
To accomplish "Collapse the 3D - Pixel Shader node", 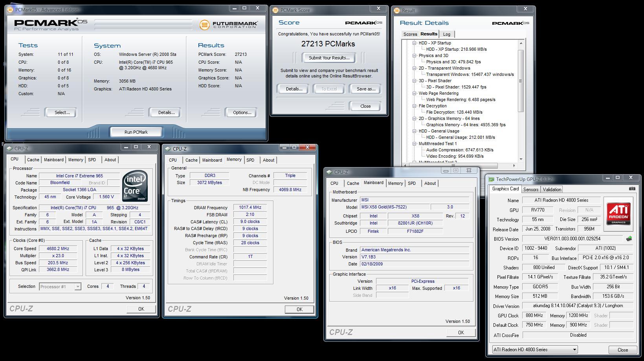I will point(414,81).
